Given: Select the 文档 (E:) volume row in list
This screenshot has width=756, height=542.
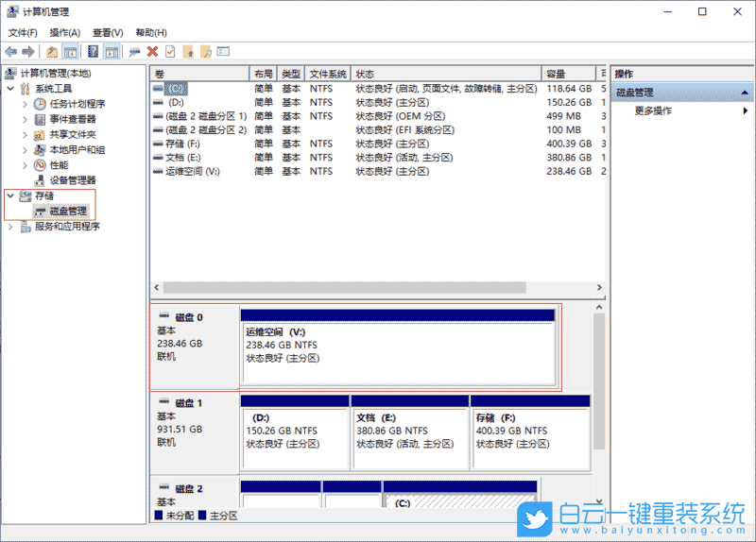Looking at the screenshot, I should (182, 158).
